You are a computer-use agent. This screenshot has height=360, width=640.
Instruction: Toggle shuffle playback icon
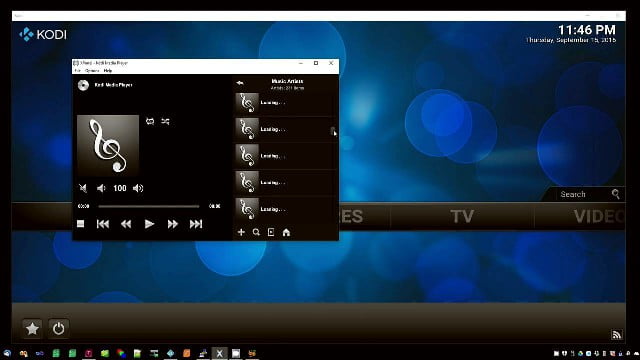(x=165, y=121)
